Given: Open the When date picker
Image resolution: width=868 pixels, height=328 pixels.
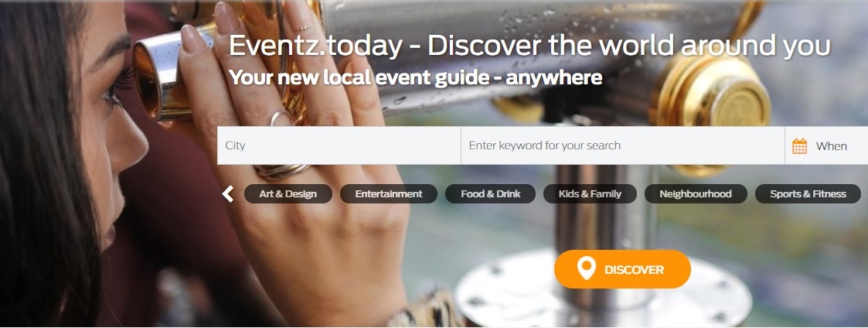Looking at the screenshot, I should (826, 145).
